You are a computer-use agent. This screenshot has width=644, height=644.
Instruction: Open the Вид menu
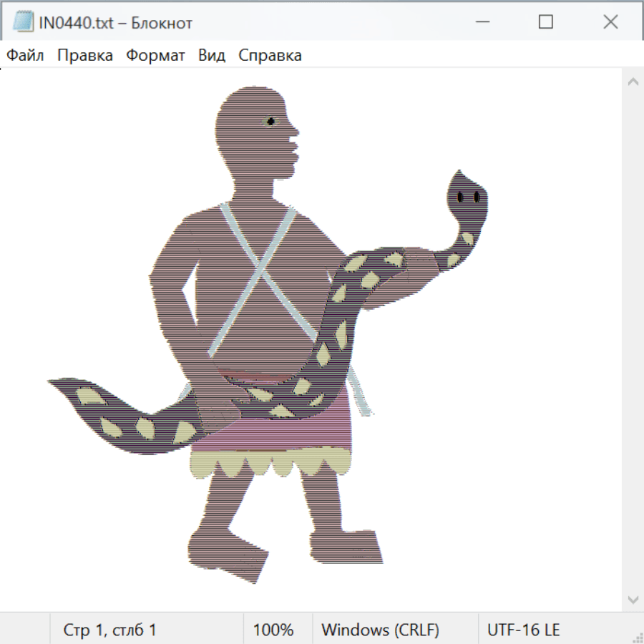click(x=211, y=56)
